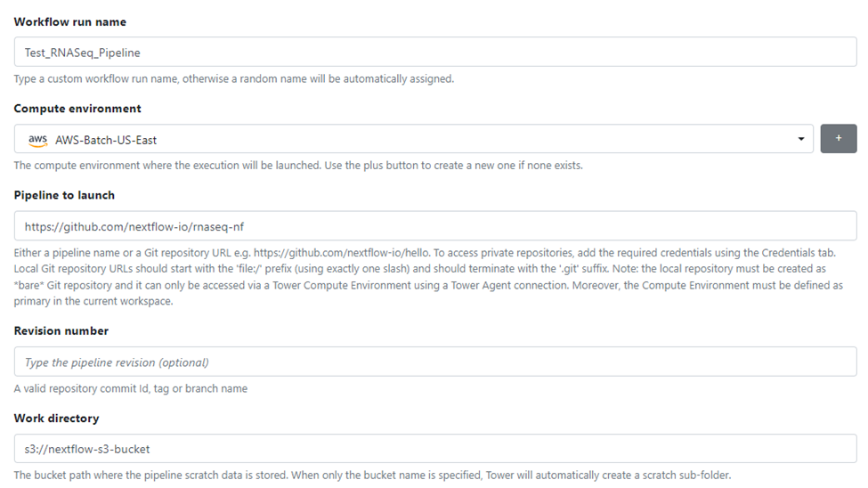Click the 'Workflow run name' label
The height and width of the screenshot is (488, 868).
(70, 21)
